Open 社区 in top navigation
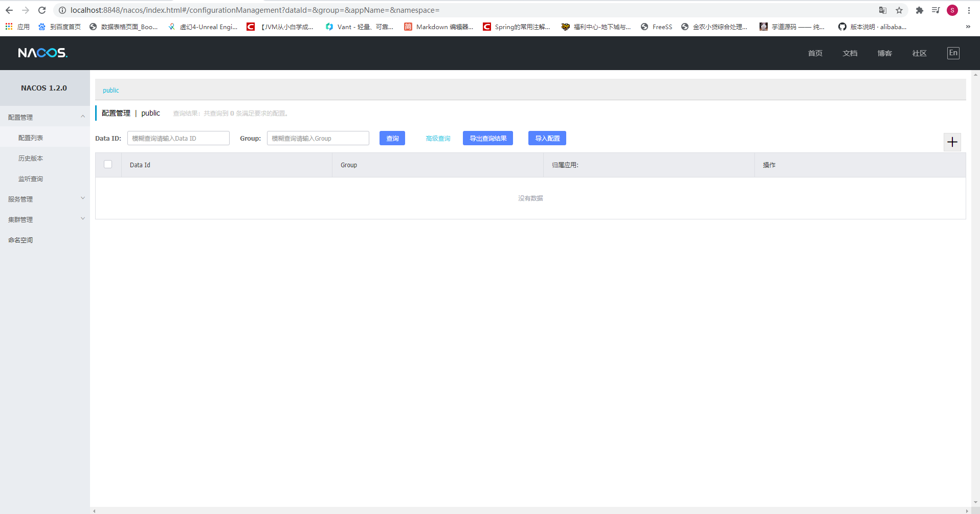This screenshot has width=980, height=514. [x=920, y=53]
